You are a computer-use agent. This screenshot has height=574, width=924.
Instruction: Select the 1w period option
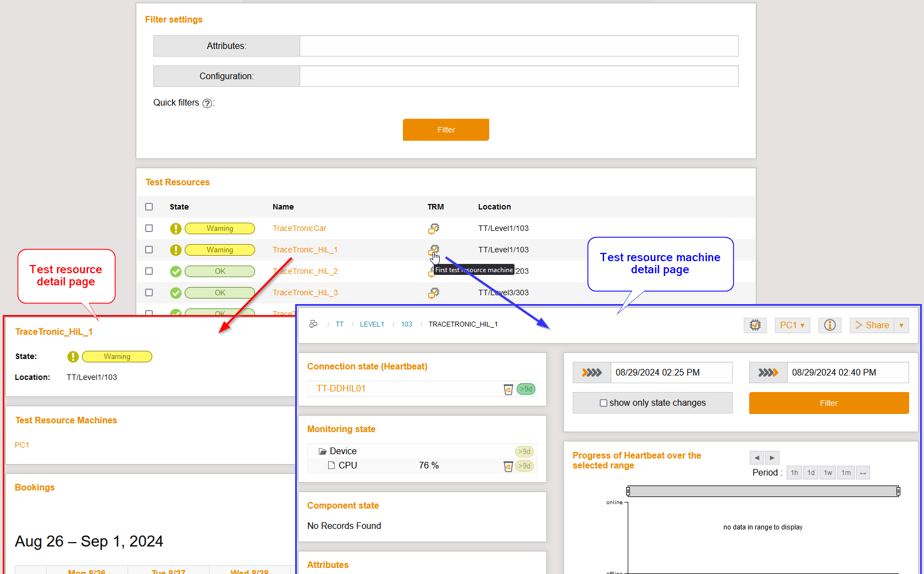pos(828,473)
